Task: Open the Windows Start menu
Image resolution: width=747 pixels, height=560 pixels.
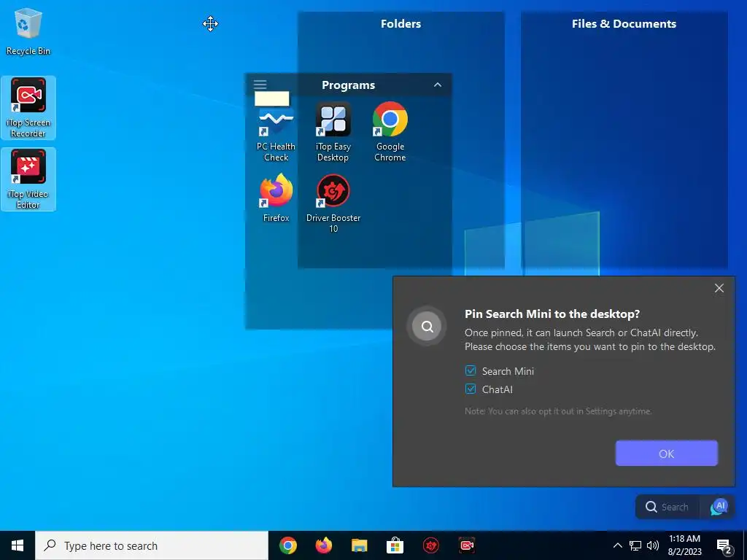Action: 18,545
